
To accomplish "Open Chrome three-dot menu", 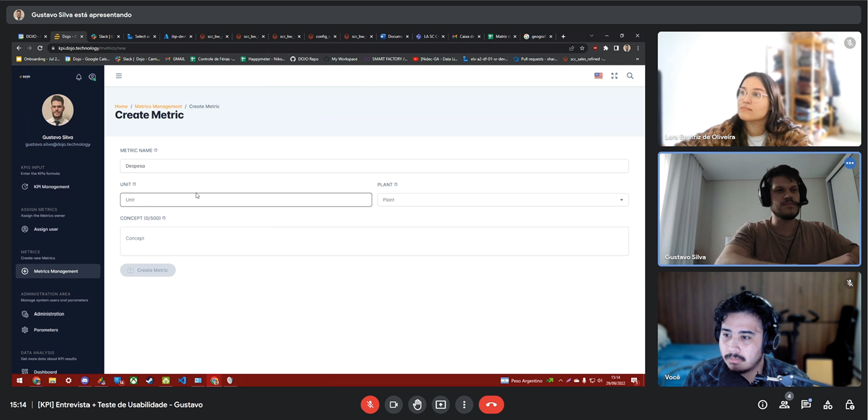I will coord(638,48).
